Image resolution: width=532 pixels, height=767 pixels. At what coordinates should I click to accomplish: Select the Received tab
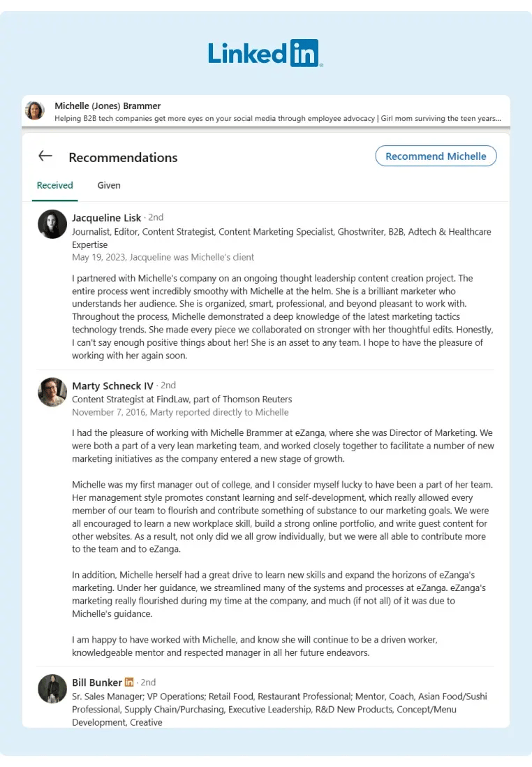(x=54, y=185)
